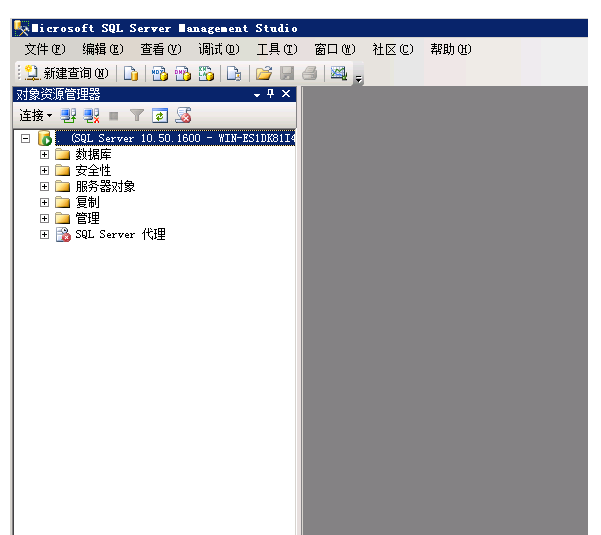The height and width of the screenshot is (535, 601).
Task: Click the Disconnect server icon
Action: pyautogui.click(x=92, y=115)
